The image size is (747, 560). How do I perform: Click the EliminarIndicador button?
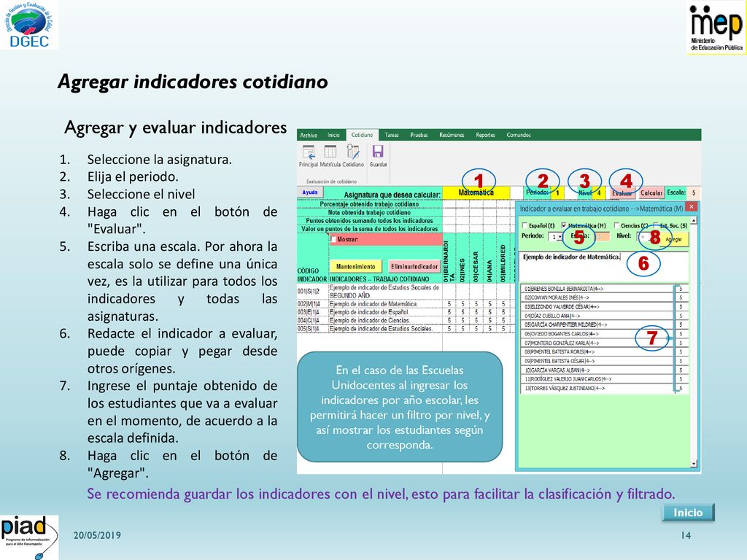(x=414, y=267)
